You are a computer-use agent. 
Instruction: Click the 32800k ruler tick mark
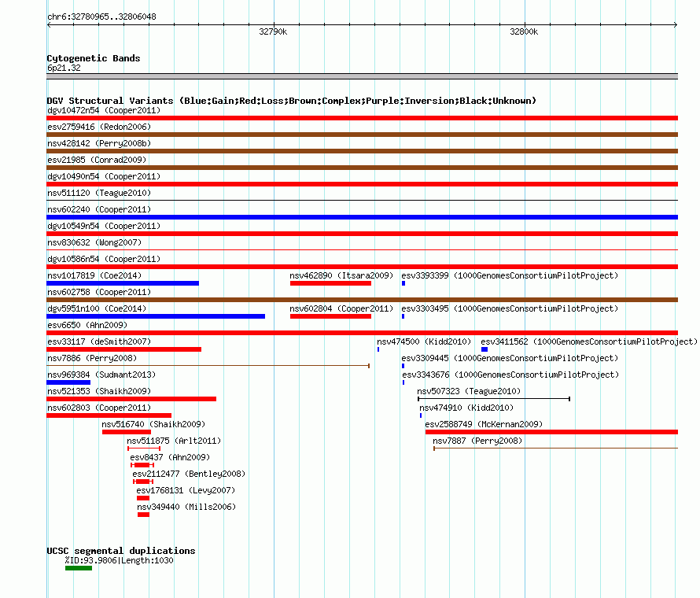[x=525, y=24]
